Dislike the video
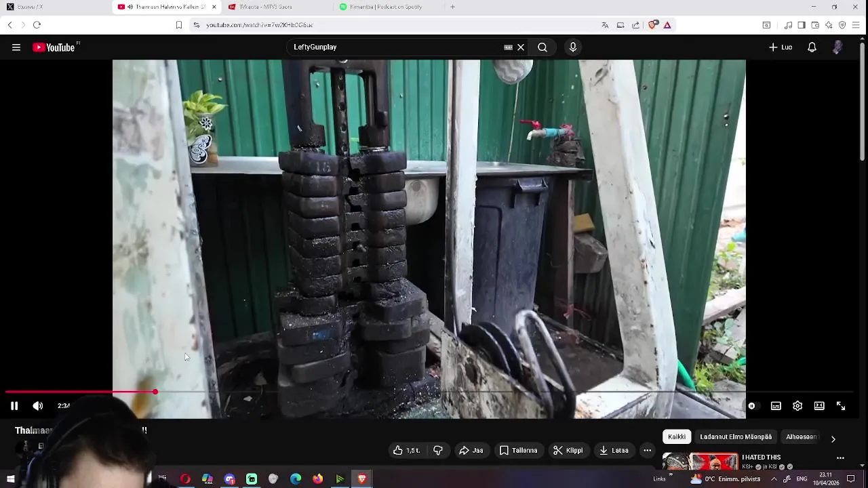This screenshot has width=868, height=488. point(438,450)
